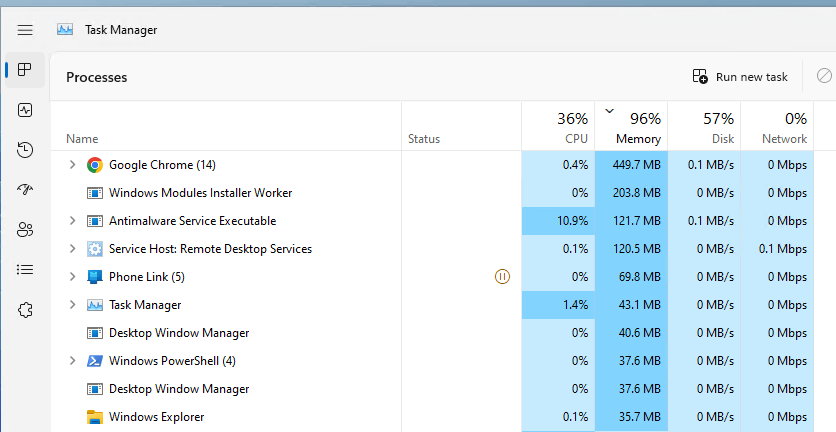Click the Run new task button

pyautogui.click(x=741, y=77)
